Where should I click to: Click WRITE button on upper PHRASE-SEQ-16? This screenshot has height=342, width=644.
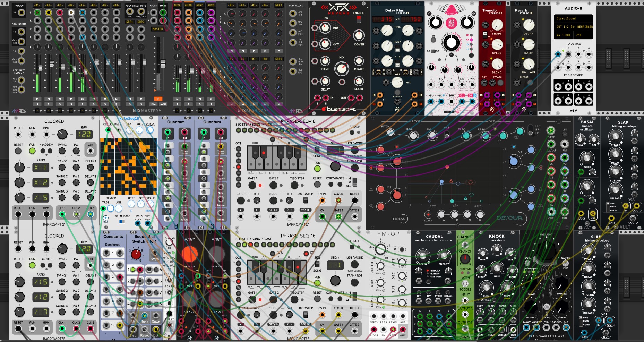[306, 210]
